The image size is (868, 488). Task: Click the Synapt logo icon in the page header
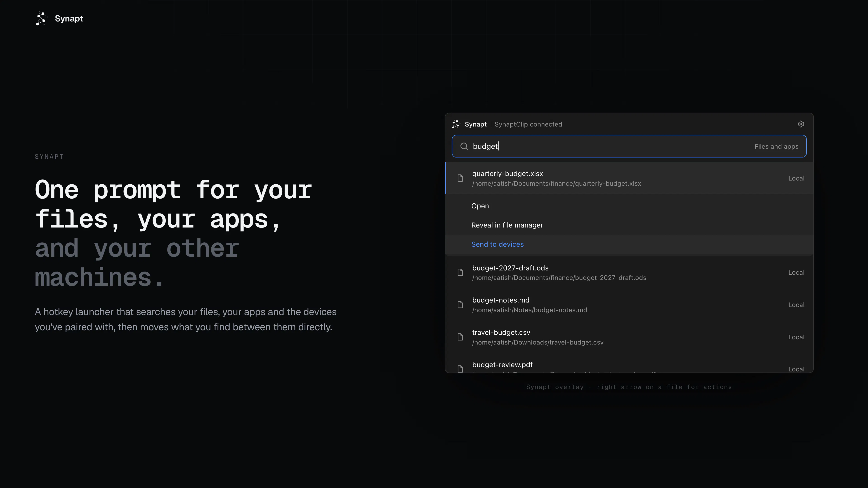(42, 19)
